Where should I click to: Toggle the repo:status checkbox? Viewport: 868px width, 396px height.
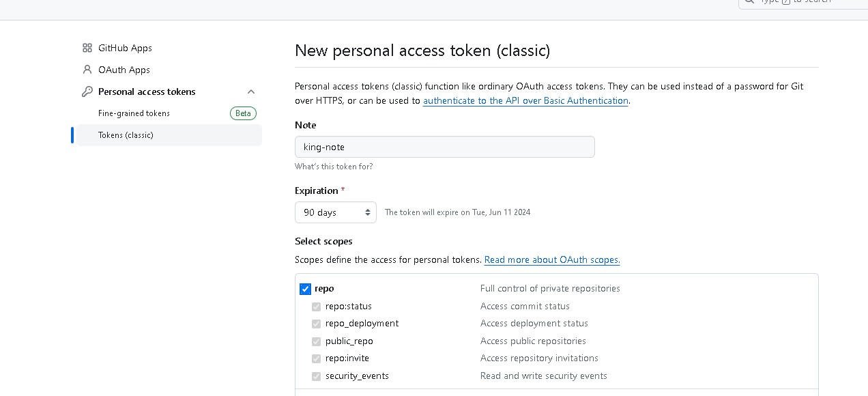[316, 307]
